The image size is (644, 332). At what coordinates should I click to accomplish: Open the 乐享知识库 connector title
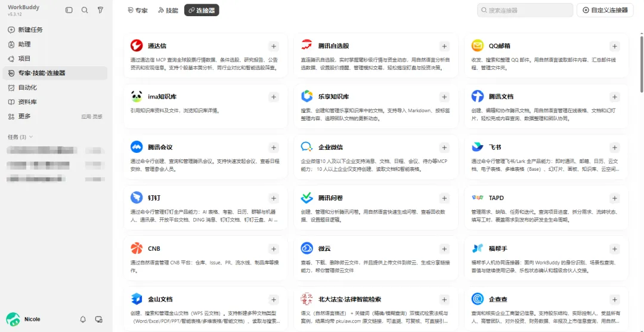tap(333, 97)
